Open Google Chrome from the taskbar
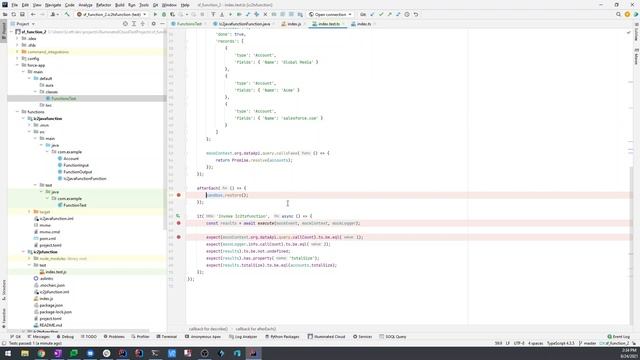The width and height of the screenshot is (640, 360). [x=41, y=353]
